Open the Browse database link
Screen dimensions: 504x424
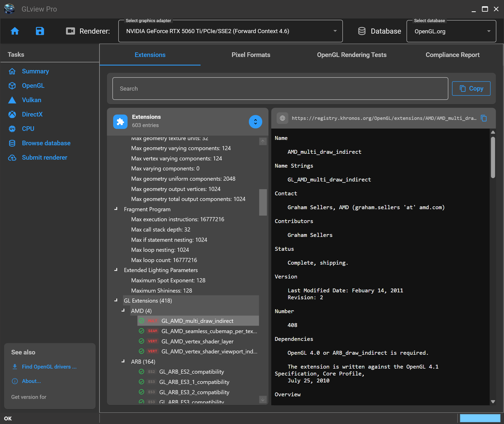[x=46, y=143]
